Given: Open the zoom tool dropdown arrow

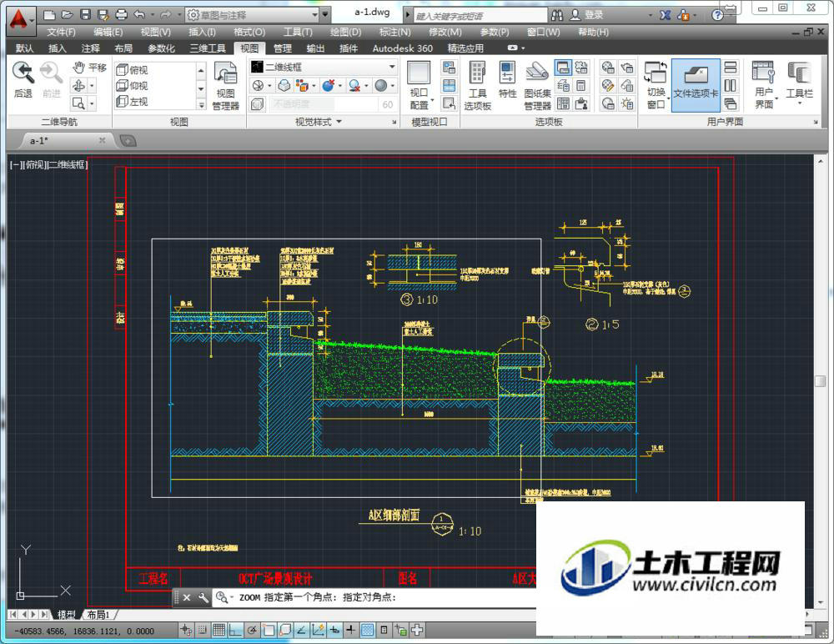Looking at the screenshot, I should pos(92,103).
